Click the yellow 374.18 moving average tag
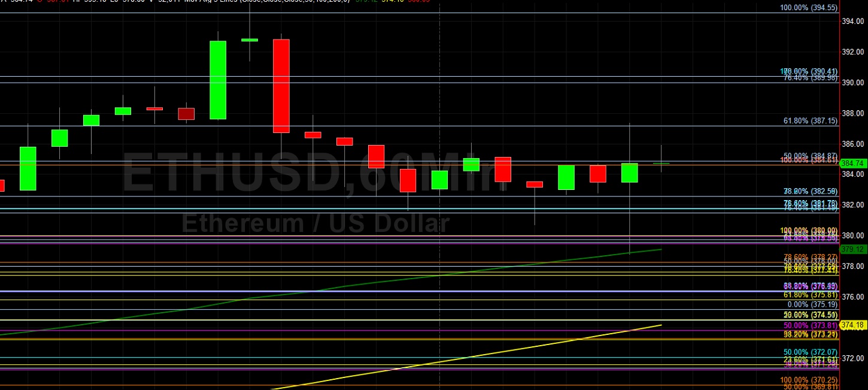Screen dimensions: 868x390 coord(853,325)
